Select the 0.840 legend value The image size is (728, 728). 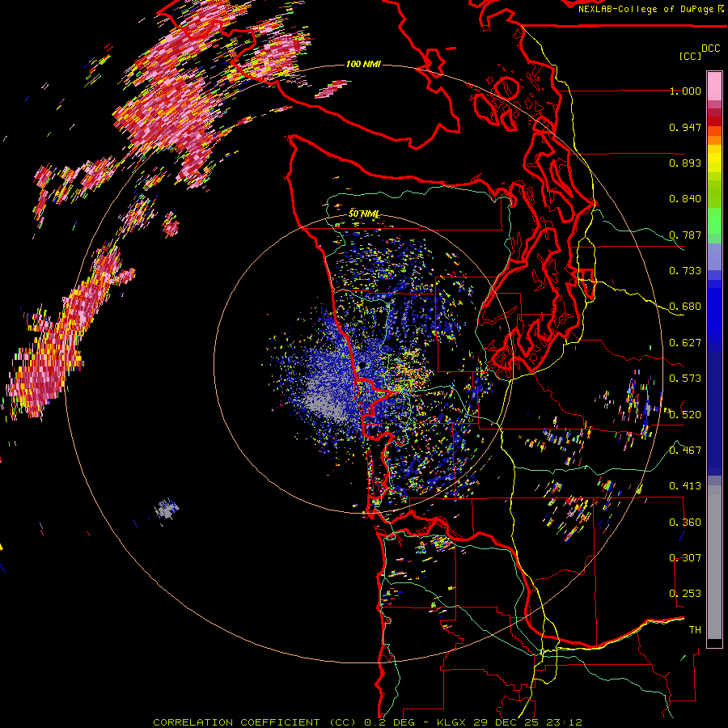685,199
